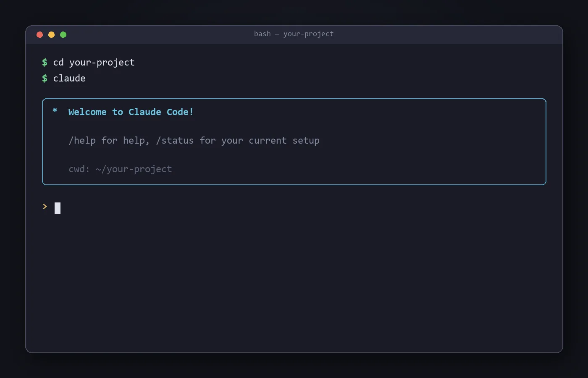
Task: Click the green maximize window button
Action: (63, 35)
